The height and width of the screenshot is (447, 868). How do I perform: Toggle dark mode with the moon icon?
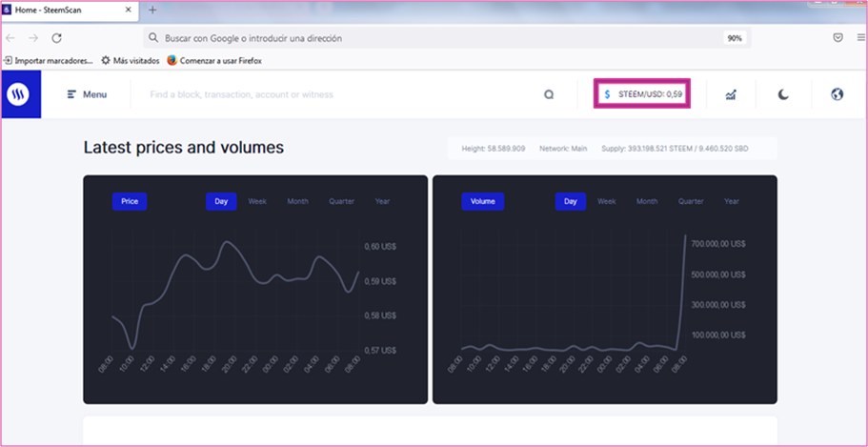pyautogui.click(x=783, y=94)
